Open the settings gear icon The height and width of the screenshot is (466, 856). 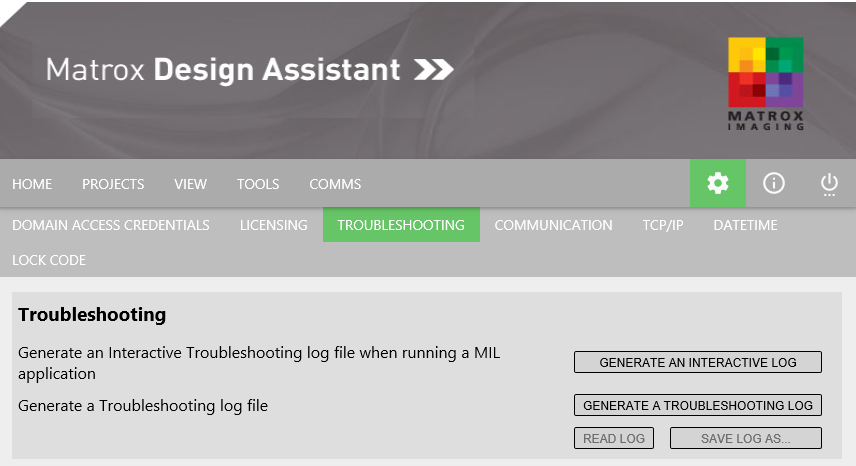(x=717, y=183)
